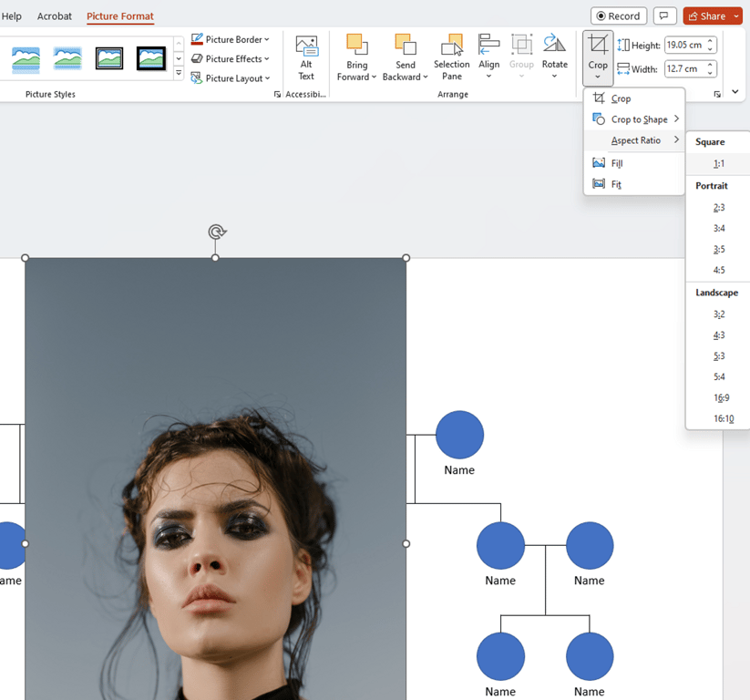This screenshot has height=700, width=750.
Task: Open the Picture Layout dropdown
Action: [x=230, y=78]
